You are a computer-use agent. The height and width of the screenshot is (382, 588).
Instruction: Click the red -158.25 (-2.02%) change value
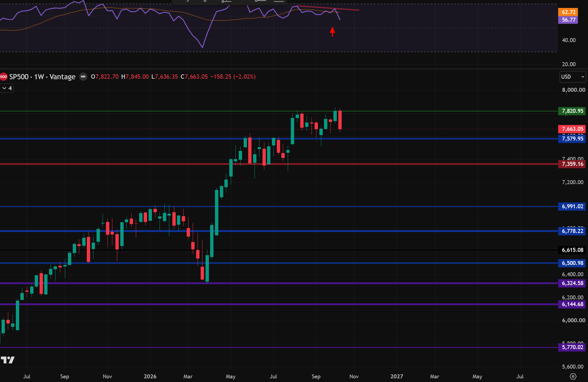233,76
